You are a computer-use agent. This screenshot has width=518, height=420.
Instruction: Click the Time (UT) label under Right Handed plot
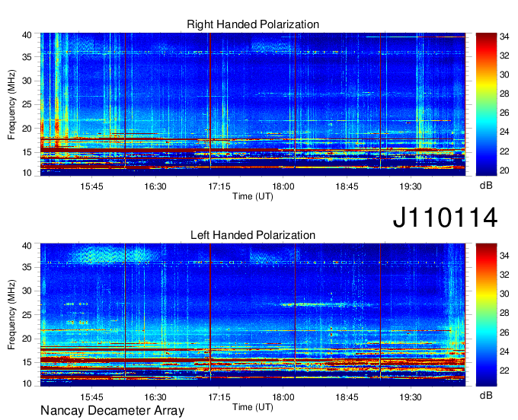(253, 196)
